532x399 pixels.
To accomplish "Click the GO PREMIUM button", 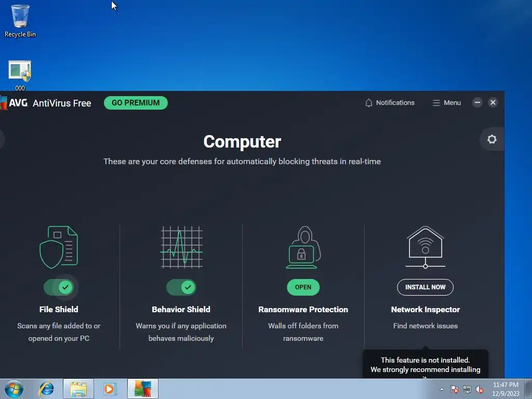I will [x=136, y=103].
